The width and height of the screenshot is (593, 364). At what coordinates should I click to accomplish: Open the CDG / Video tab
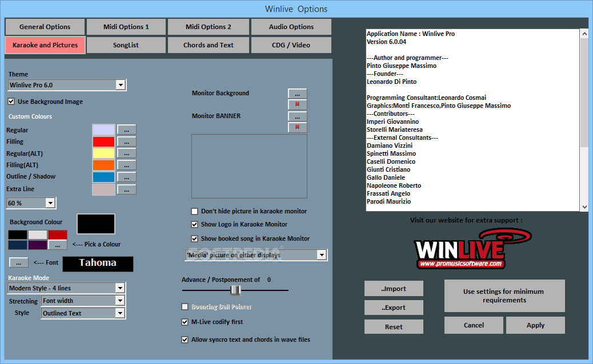click(x=291, y=45)
